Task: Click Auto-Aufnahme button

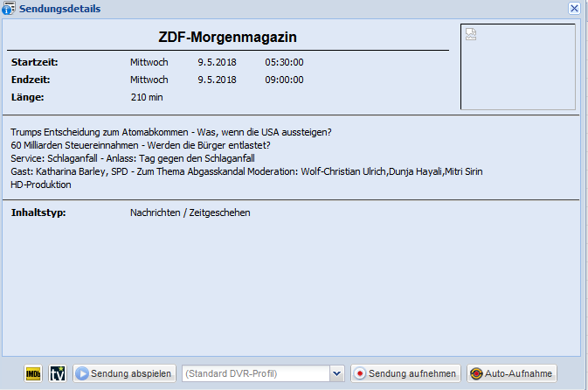Action: [511, 373]
